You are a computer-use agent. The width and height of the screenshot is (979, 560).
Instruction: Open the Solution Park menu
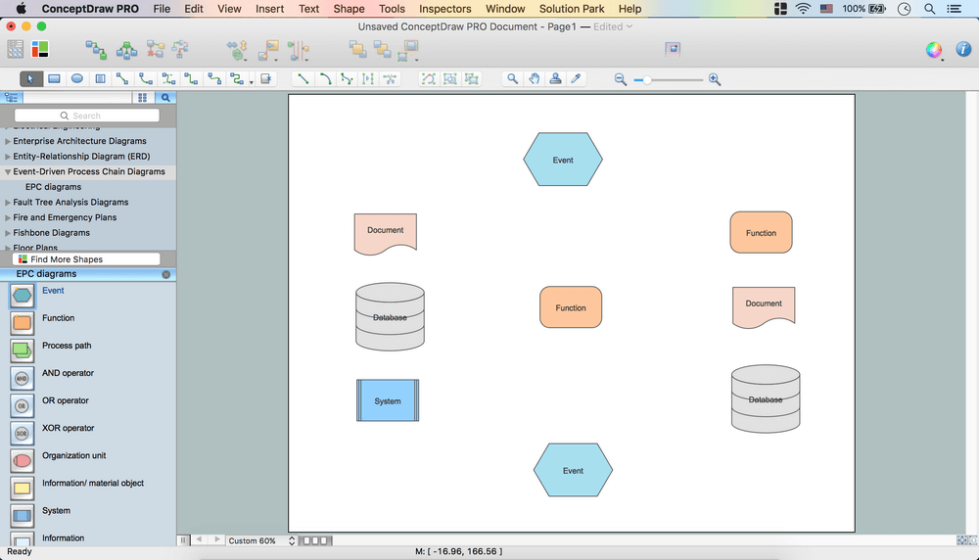tap(572, 9)
